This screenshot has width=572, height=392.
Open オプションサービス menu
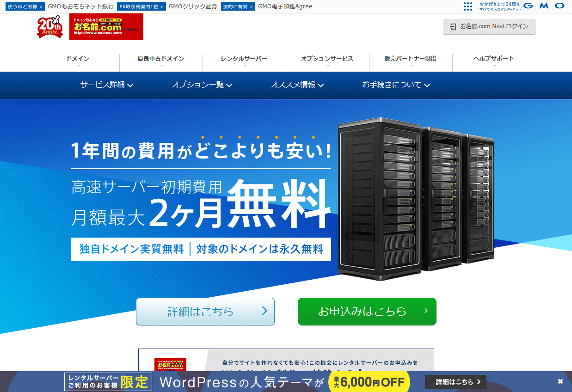pyautogui.click(x=327, y=59)
